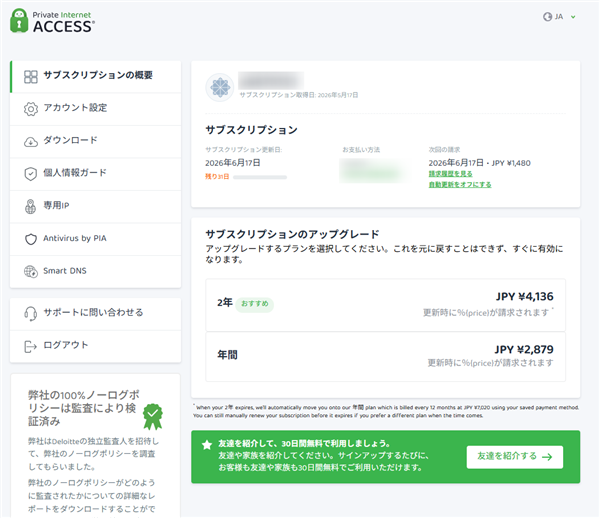Viewport: 600px width, 518px height.
Task: Click 請求履歴を見る link
Action: (x=450, y=174)
